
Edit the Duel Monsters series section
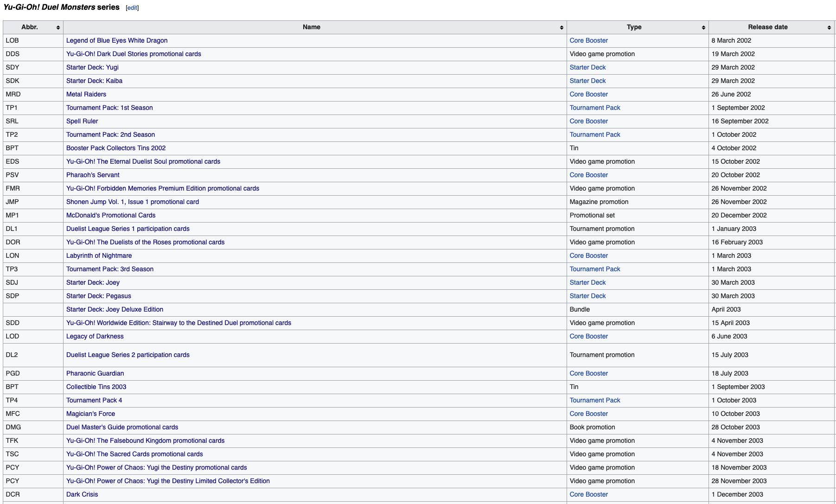click(x=132, y=8)
